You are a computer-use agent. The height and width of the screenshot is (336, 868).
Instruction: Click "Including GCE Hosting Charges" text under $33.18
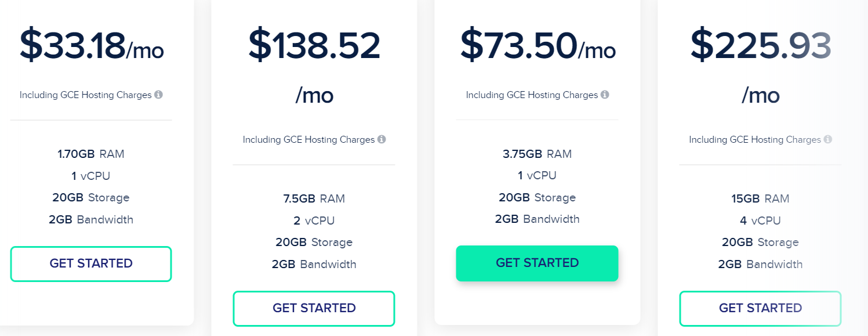[85, 95]
